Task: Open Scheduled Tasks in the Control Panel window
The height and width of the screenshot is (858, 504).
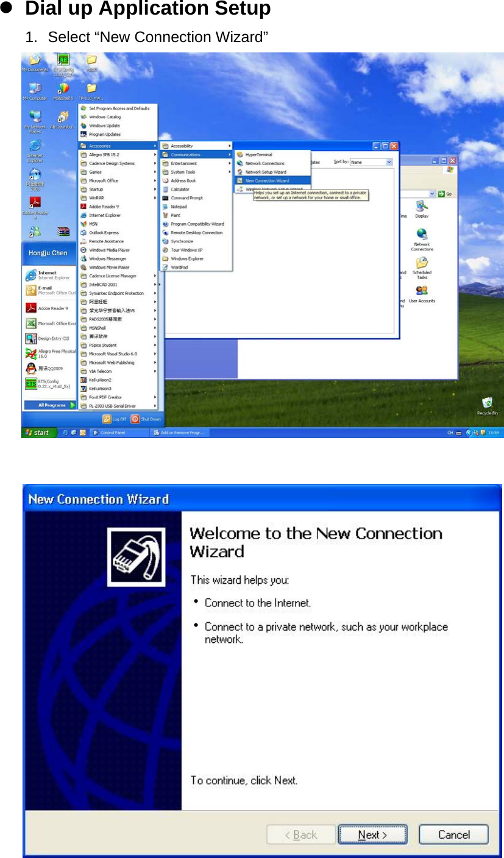Action: click(x=421, y=262)
